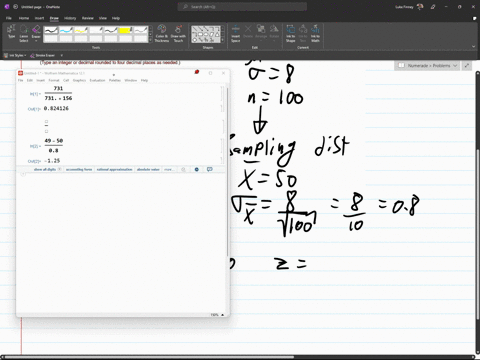Screen dimensions: 480x360
Task: Click the feedback speech bubble icon
Action: pos(209,169)
